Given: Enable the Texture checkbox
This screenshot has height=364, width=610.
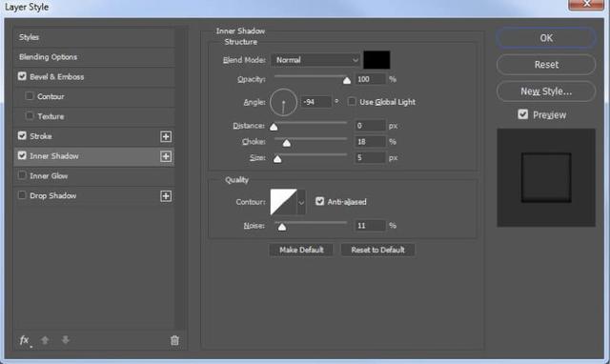Looking at the screenshot, I should [30, 115].
